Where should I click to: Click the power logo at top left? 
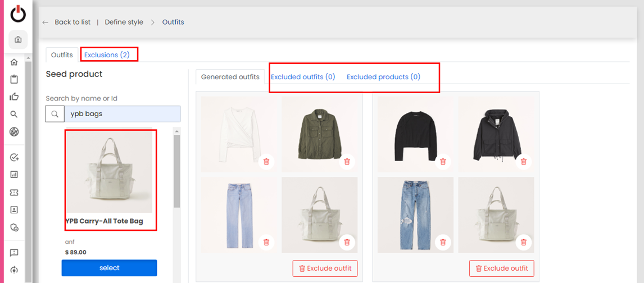(18, 14)
